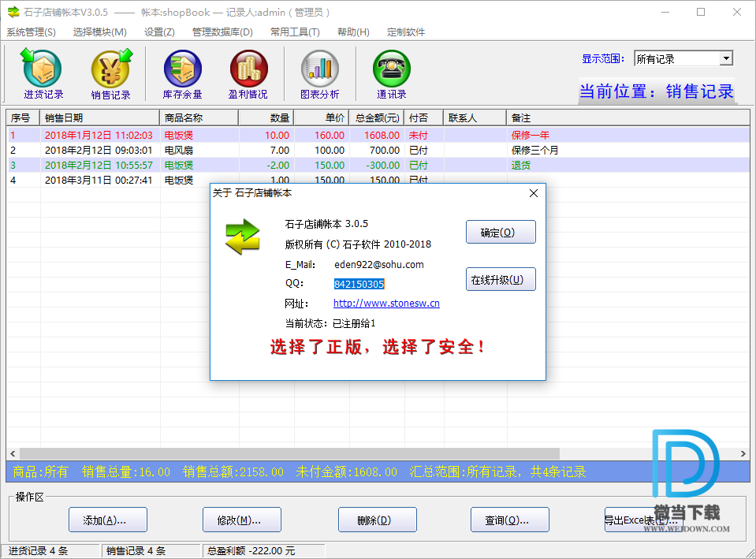Viewport: 756px width, 559px height.
Task: Click the horizontal scrollbar thumb
Action: 289,453
